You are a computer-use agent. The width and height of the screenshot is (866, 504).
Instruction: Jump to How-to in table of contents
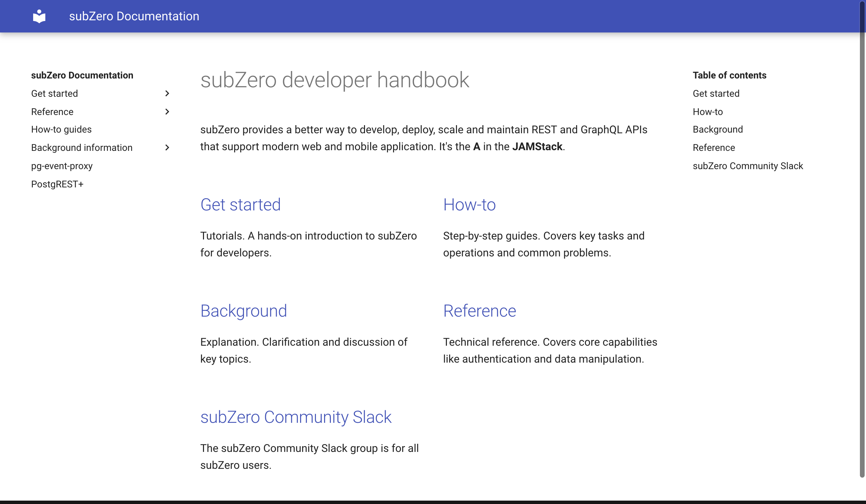coord(708,112)
